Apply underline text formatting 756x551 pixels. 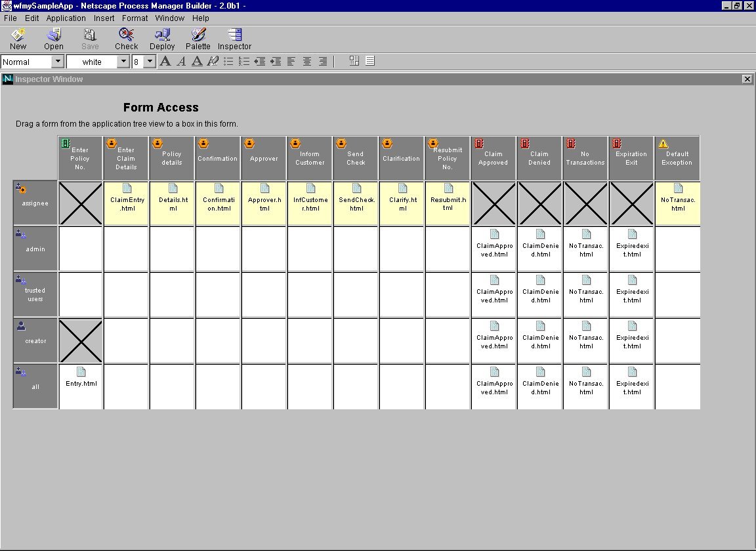pos(197,61)
